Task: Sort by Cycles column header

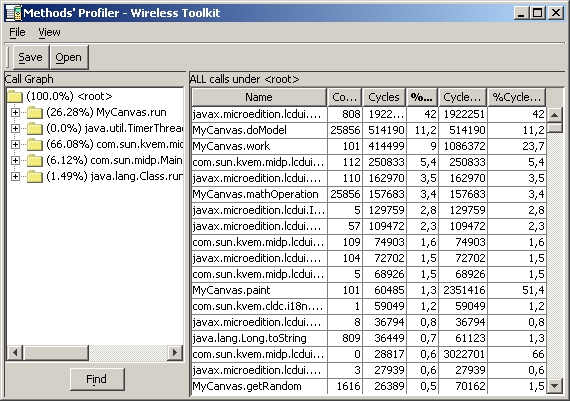Action: point(384,97)
